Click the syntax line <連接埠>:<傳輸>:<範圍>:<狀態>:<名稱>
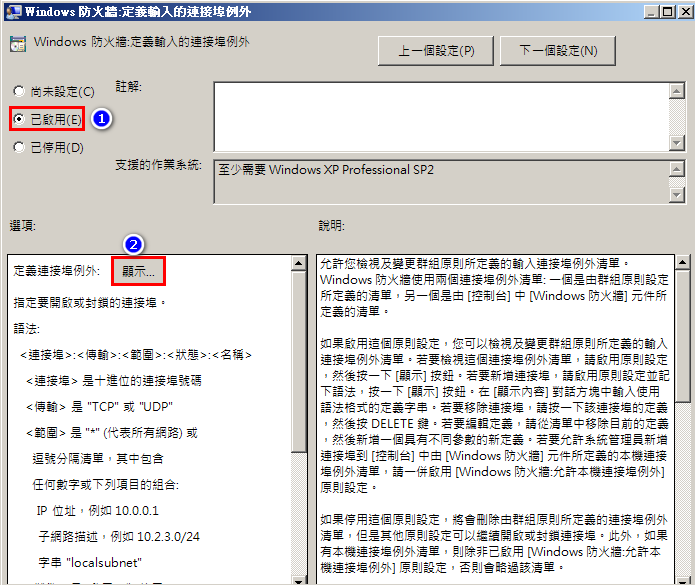The image size is (695, 585). point(136,355)
